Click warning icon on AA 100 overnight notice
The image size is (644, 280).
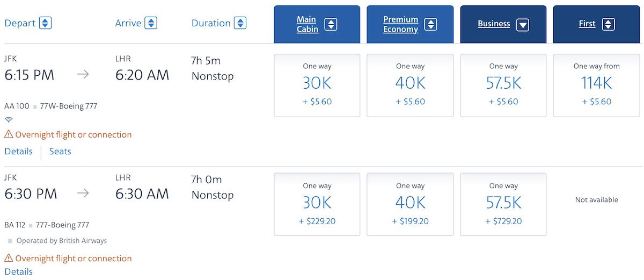pos(9,134)
